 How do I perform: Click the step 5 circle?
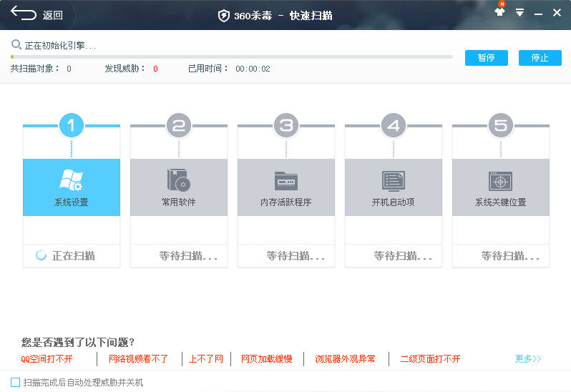click(501, 126)
